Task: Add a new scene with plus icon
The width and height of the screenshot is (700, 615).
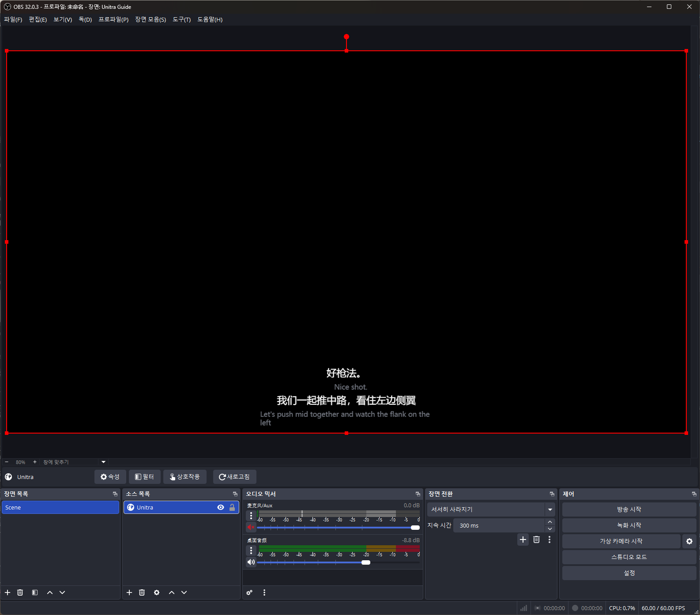Action: click(x=8, y=592)
